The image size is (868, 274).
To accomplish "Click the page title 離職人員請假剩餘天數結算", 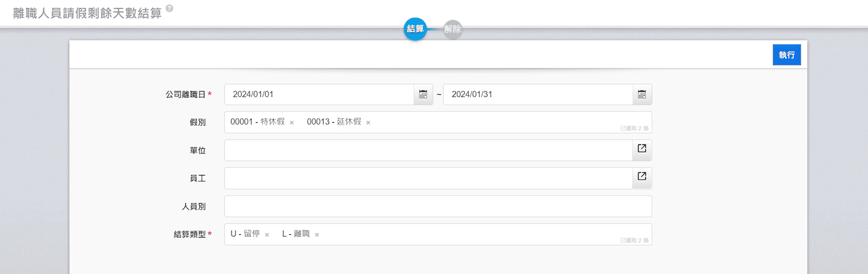I will coord(87,14).
